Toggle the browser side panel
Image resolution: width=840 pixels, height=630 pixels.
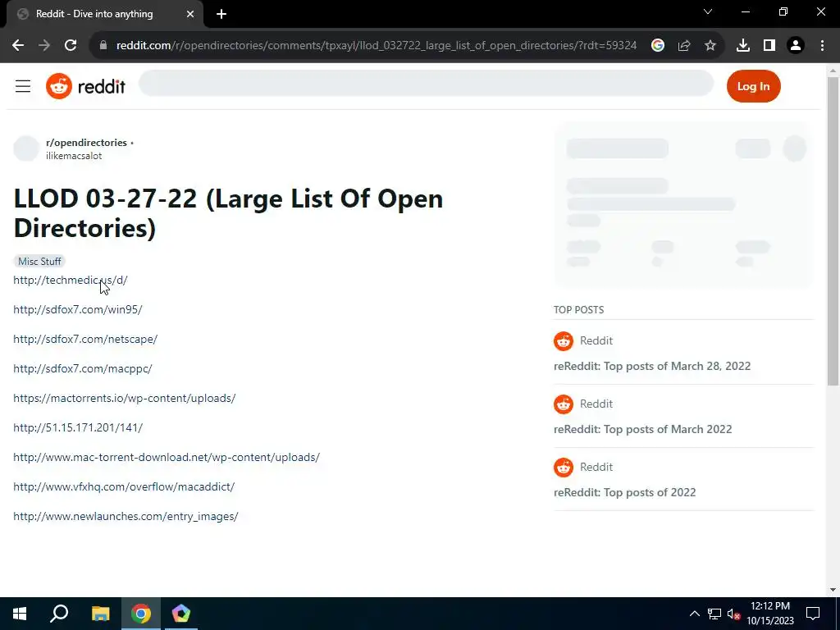coord(769,46)
